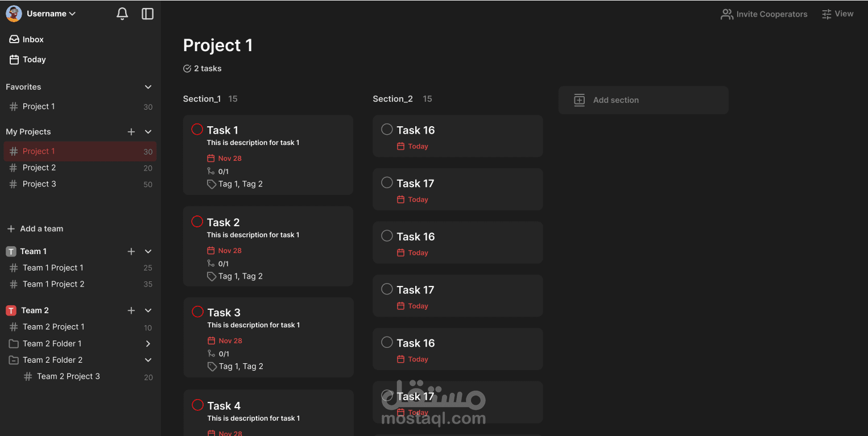Select Project 2 in My Projects
868x436 pixels.
[39, 167]
